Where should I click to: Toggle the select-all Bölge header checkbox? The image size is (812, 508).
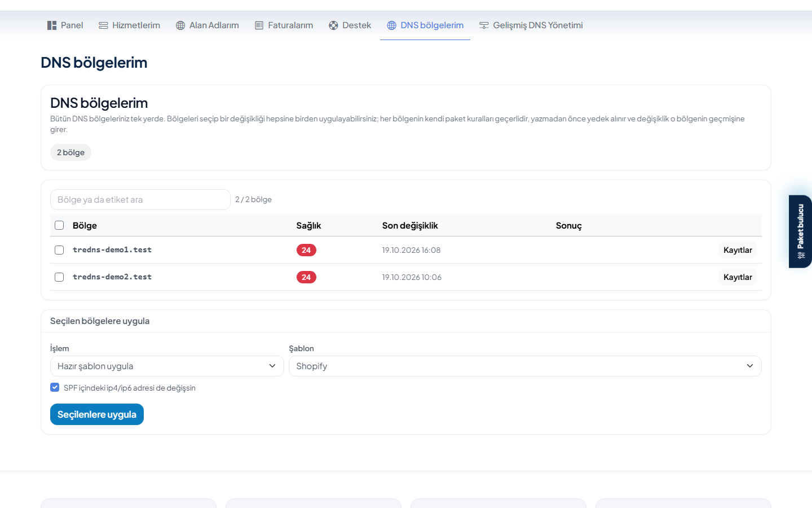(59, 225)
